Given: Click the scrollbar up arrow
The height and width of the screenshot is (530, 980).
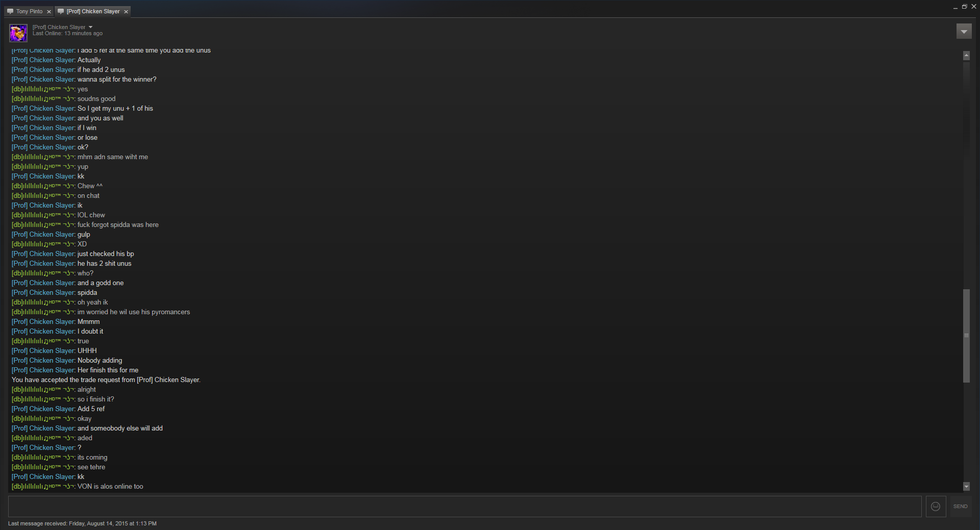Looking at the screenshot, I should (x=966, y=55).
